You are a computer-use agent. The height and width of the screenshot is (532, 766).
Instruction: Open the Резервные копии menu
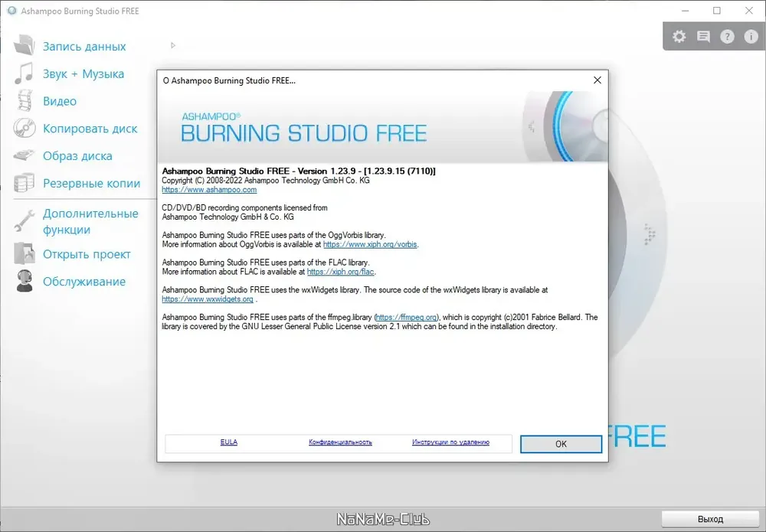[x=91, y=183]
